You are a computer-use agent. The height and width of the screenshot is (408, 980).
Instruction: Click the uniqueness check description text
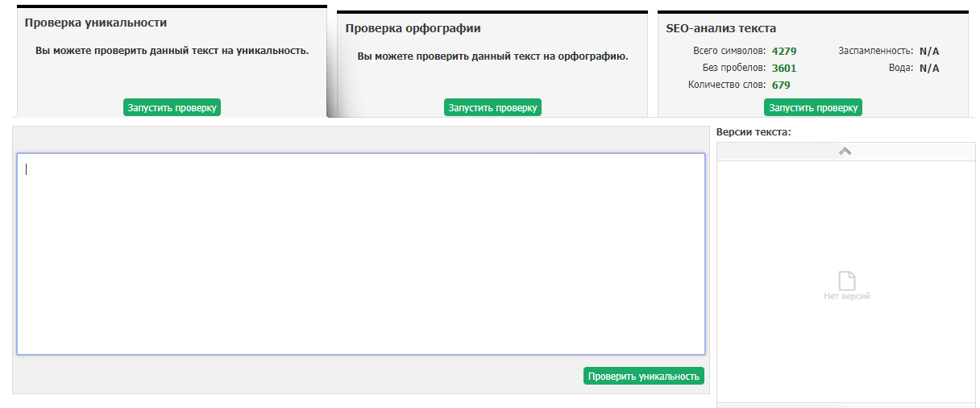pos(172,51)
